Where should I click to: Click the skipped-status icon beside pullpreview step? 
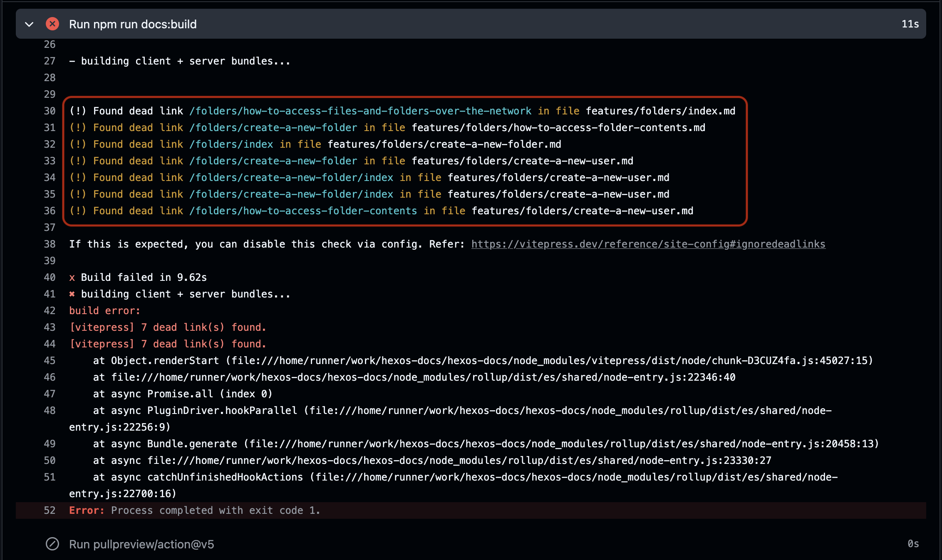coord(52,544)
